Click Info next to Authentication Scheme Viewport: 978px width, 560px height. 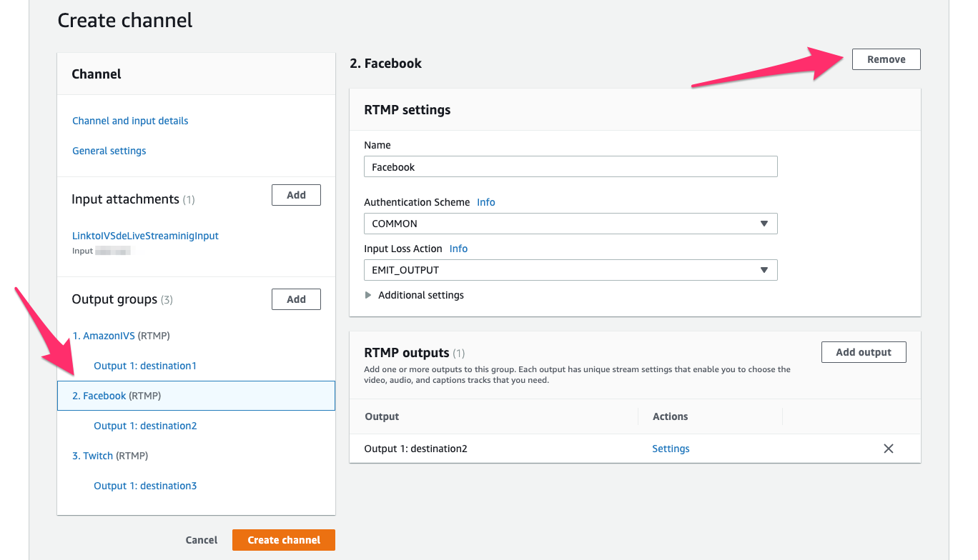point(485,201)
